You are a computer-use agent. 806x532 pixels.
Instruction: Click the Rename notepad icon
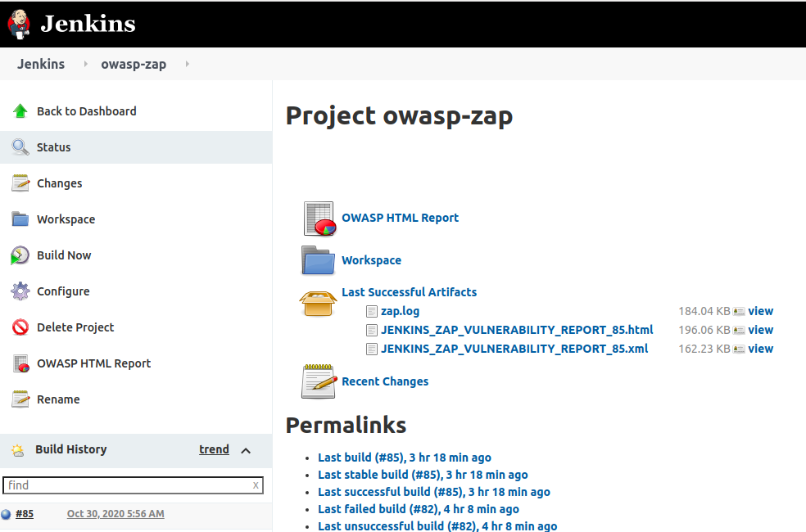tap(20, 399)
